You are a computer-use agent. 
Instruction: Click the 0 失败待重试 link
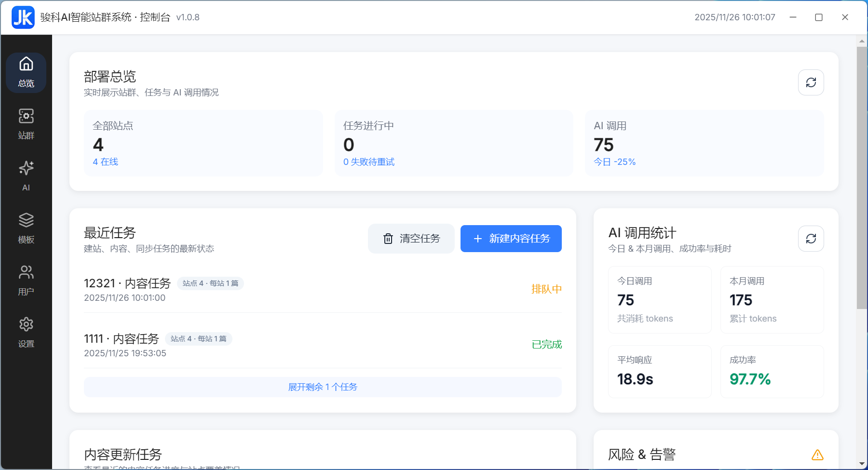click(x=368, y=161)
